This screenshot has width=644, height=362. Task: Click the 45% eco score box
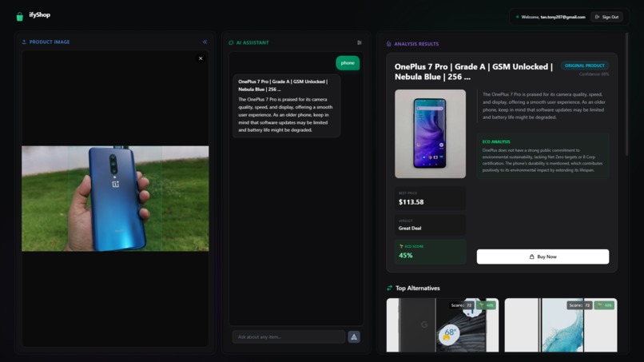point(430,252)
